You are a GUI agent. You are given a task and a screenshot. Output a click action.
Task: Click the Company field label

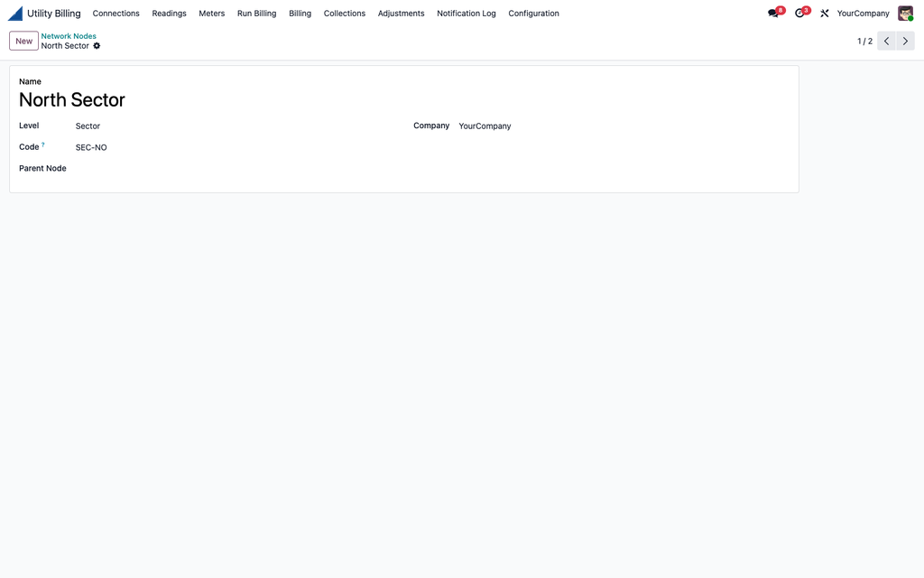pos(431,126)
